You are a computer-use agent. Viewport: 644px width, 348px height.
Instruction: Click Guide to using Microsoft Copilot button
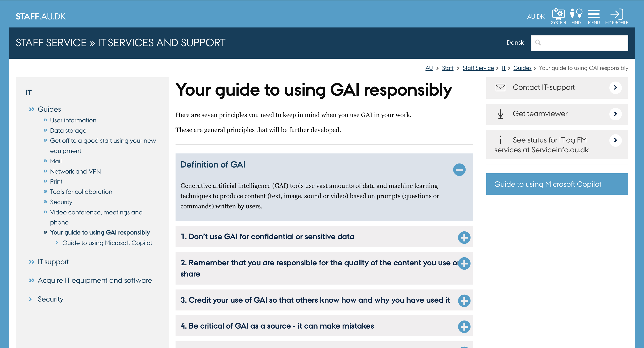557,184
